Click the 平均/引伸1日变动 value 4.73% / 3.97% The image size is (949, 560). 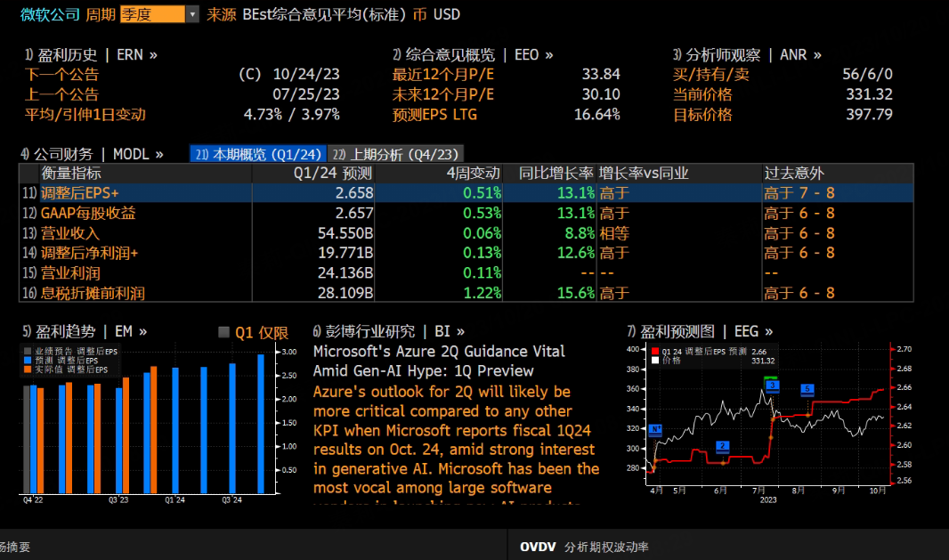click(292, 115)
